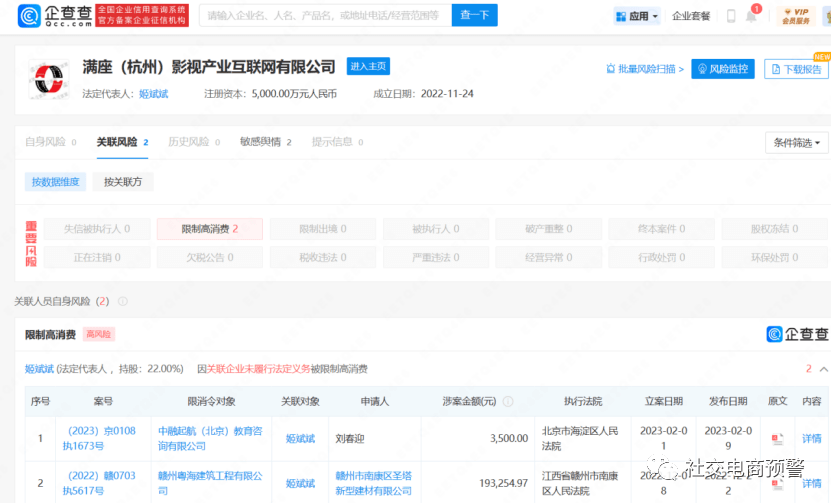Image resolution: width=831 pixels, height=504 pixels.
Task: Open 详情 link for case row 1
Action: click(811, 439)
